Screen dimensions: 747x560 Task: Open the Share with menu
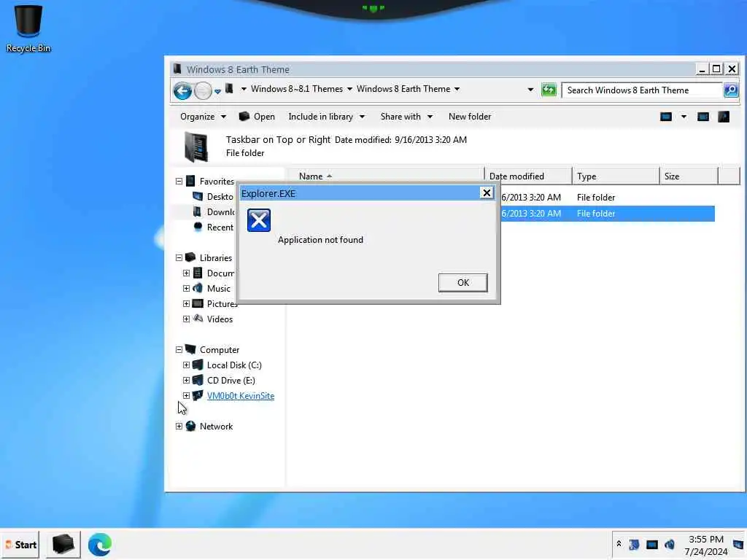(406, 117)
